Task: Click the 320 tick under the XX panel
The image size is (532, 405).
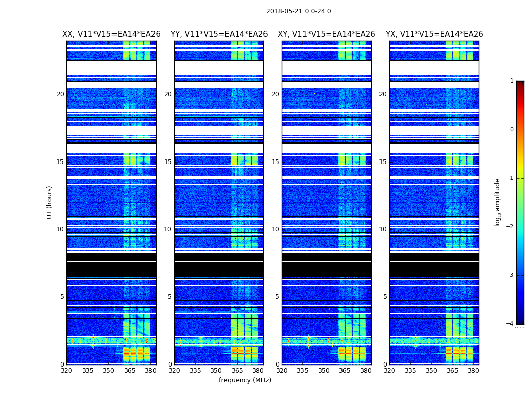Action: click(67, 371)
